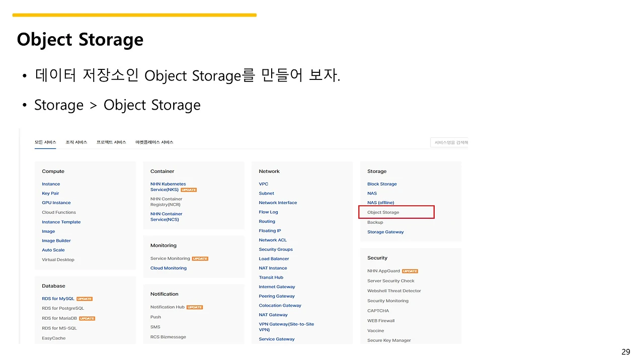
Task: Switch to the 조직 서비스 tab
Action: pos(76,142)
